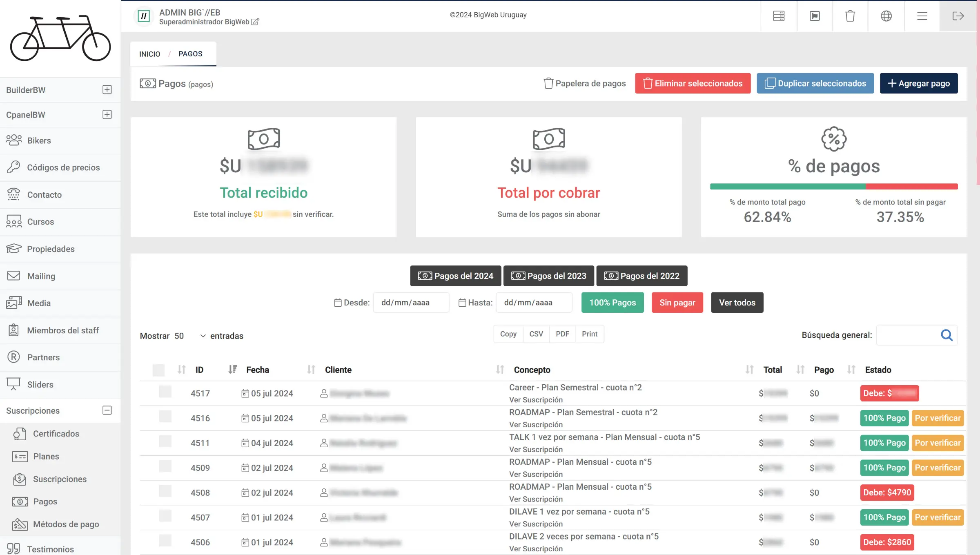Open Métodos de pago in sidebar
This screenshot has height=555, width=980.
pyautogui.click(x=66, y=524)
